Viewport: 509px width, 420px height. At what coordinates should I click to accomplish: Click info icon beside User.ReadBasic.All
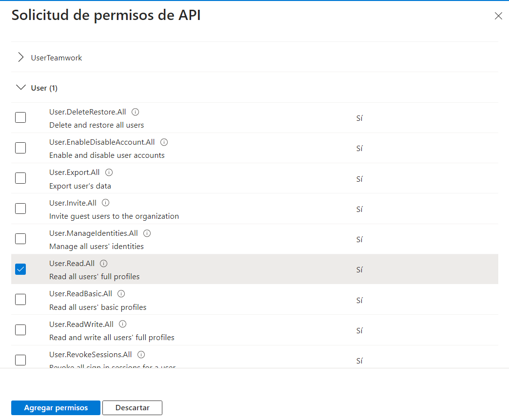[121, 294]
